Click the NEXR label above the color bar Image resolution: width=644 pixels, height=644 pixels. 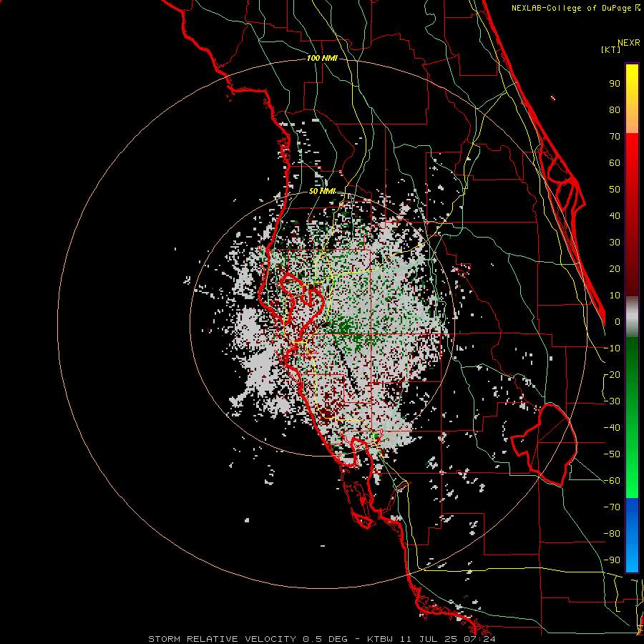pyautogui.click(x=629, y=43)
